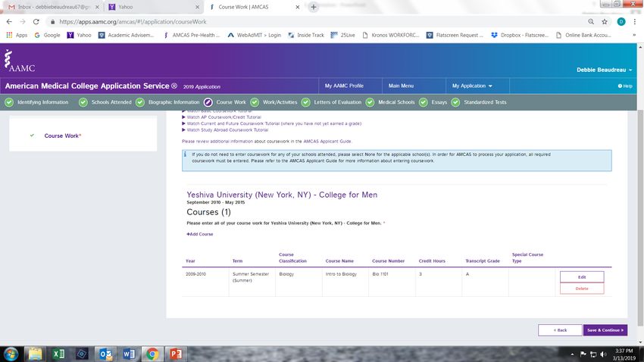Open PowerPoint from taskbar
This screenshot has width=644, height=362.
[176, 354]
